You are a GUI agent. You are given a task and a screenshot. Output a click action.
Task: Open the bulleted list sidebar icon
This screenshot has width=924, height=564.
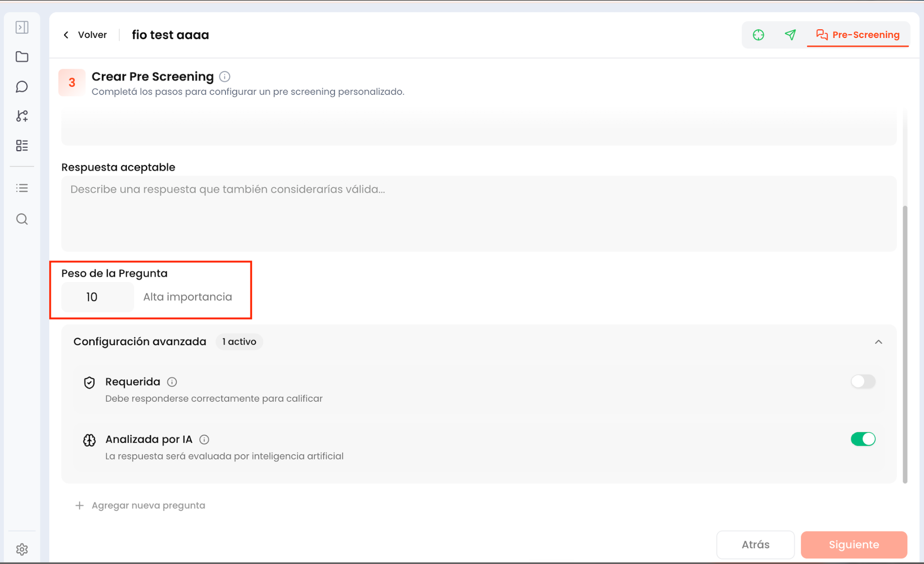click(22, 188)
